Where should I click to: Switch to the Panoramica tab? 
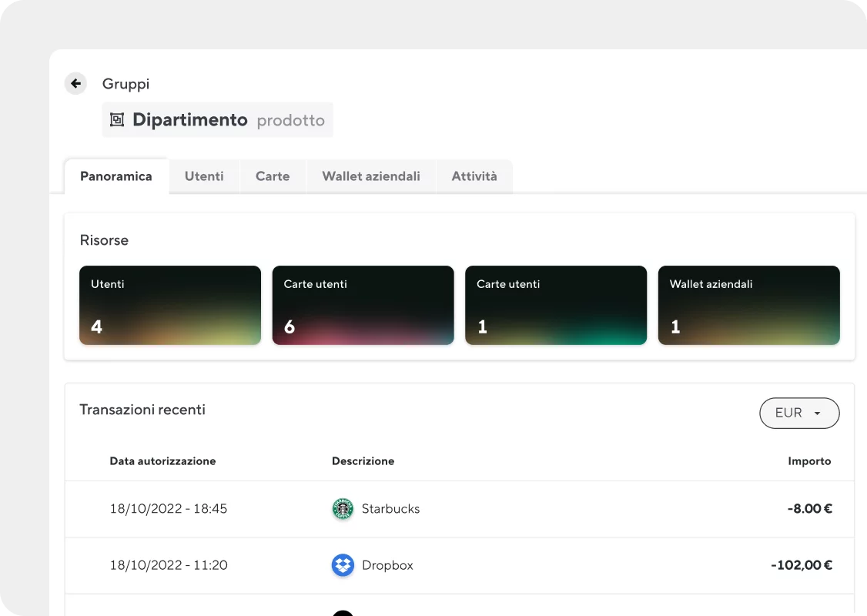pyautogui.click(x=116, y=176)
